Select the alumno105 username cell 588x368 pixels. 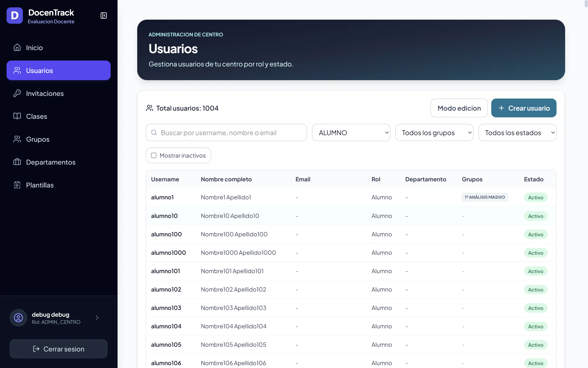click(166, 345)
